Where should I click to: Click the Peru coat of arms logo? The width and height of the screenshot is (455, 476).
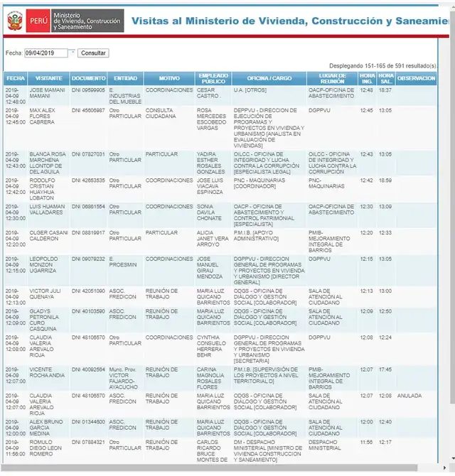point(15,21)
